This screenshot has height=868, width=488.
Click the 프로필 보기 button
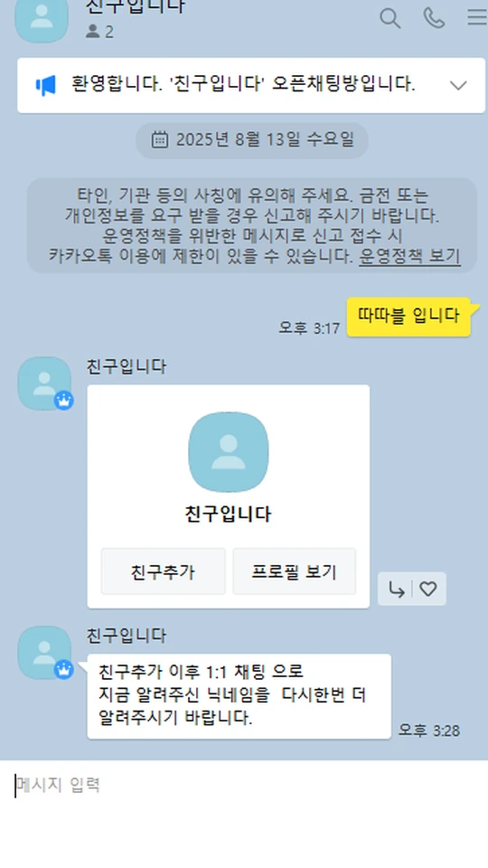[x=295, y=571]
